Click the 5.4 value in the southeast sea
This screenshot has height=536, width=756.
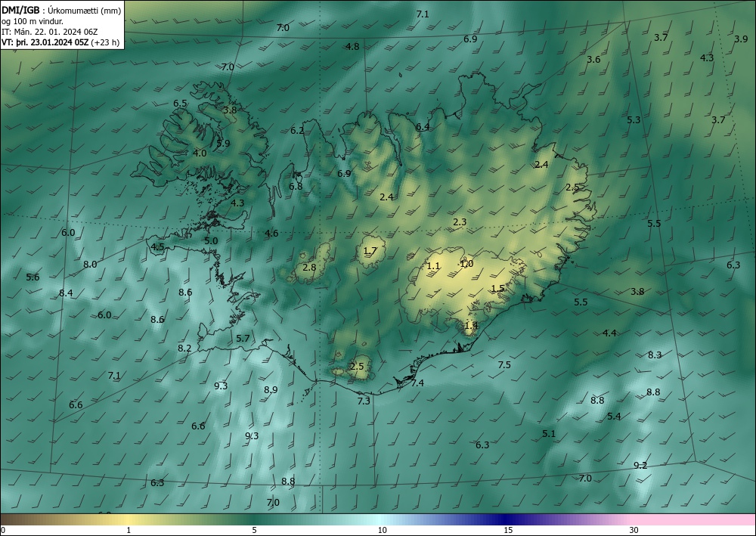[x=614, y=416]
